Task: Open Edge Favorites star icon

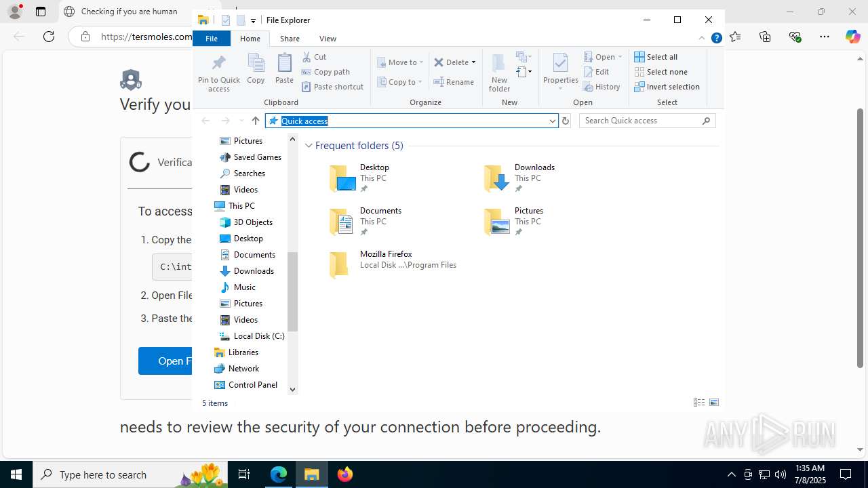Action: coord(736,37)
